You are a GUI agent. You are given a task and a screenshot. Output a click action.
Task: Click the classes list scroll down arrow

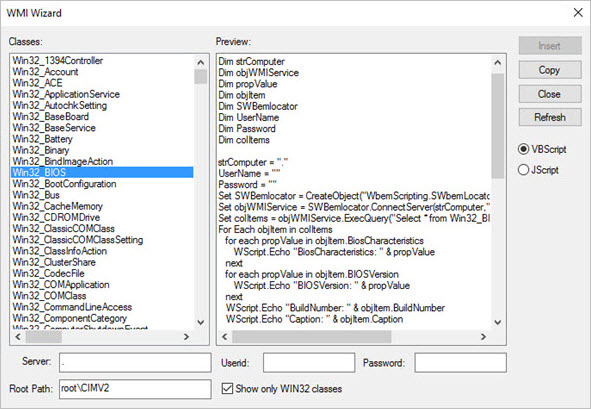click(201, 322)
